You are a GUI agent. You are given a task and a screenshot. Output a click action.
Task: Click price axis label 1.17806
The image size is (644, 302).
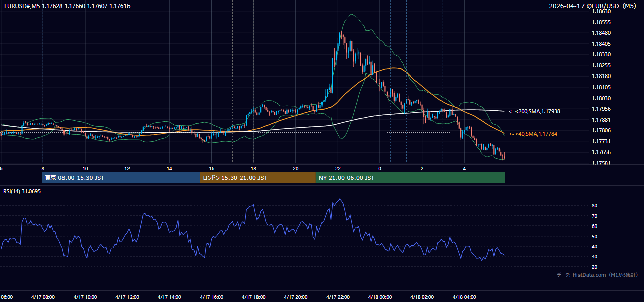tap(601, 130)
